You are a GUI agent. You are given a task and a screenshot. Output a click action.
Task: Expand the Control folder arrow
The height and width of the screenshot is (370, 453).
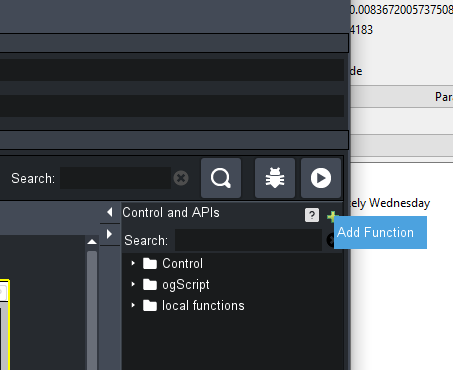coord(133,263)
